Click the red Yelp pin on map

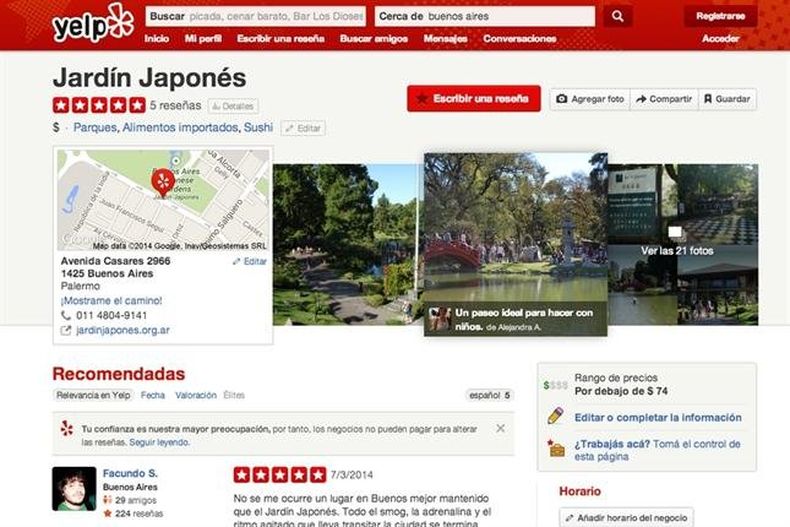163,183
